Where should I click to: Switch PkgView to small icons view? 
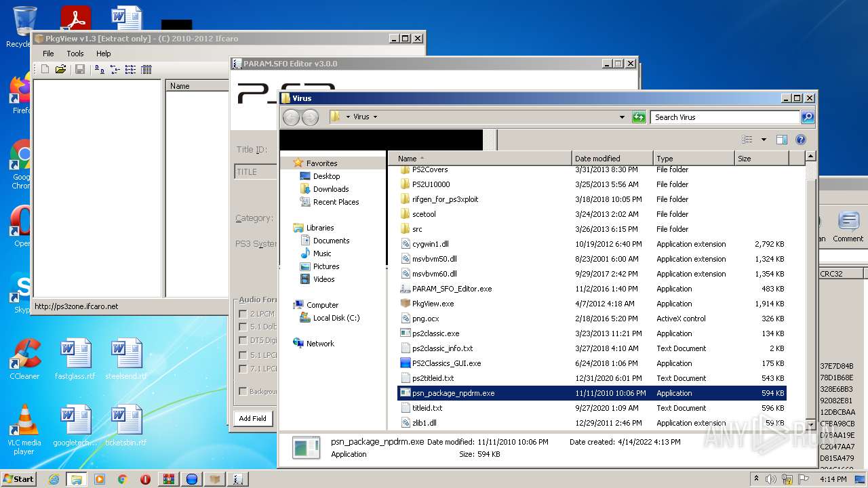tap(115, 69)
